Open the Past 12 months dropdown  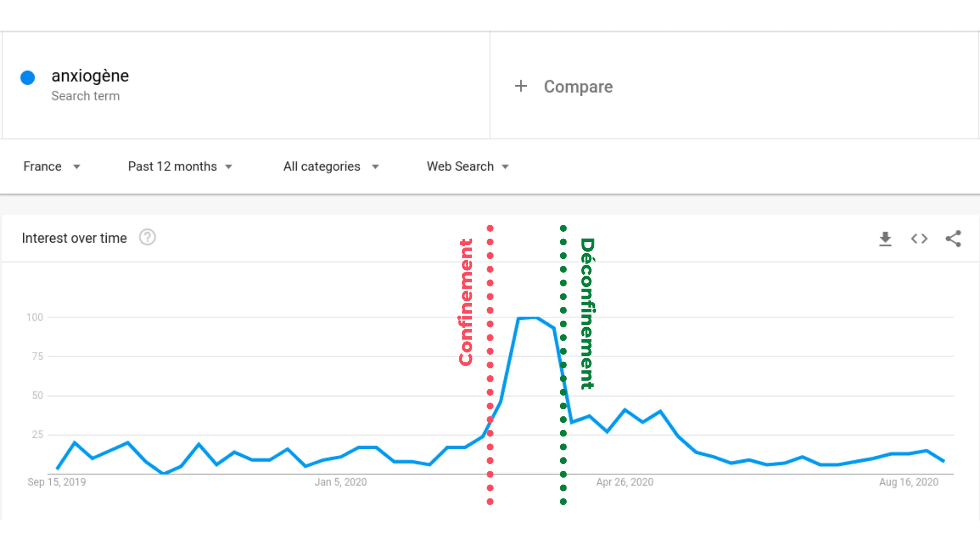point(180,167)
